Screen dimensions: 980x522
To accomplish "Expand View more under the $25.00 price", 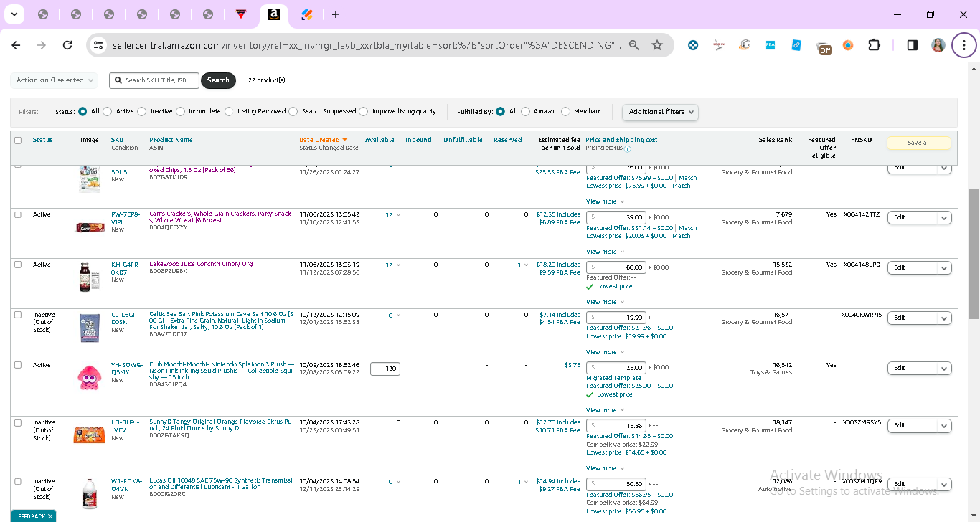I will tap(605, 410).
